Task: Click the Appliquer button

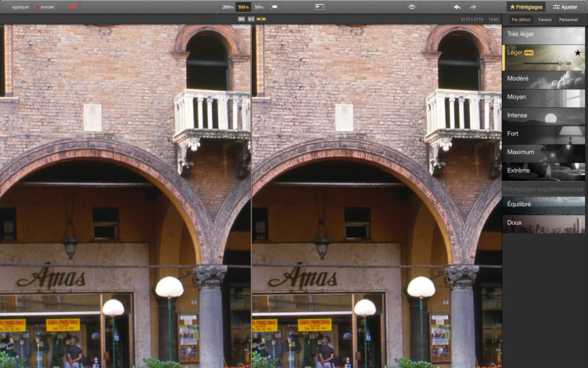Action: pyautogui.click(x=18, y=7)
